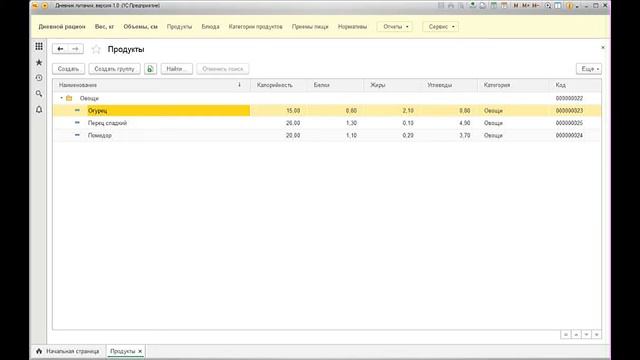Open the Блюда section
This screenshot has width=640, height=360.
tap(210, 27)
